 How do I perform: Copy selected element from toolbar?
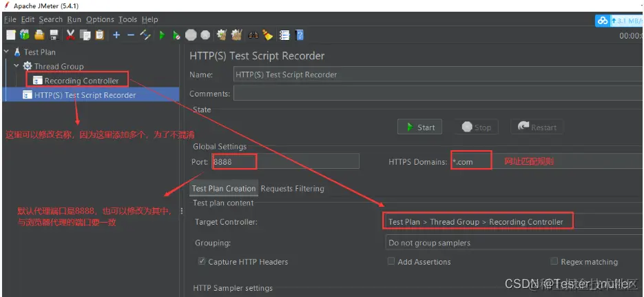(x=85, y=35)
